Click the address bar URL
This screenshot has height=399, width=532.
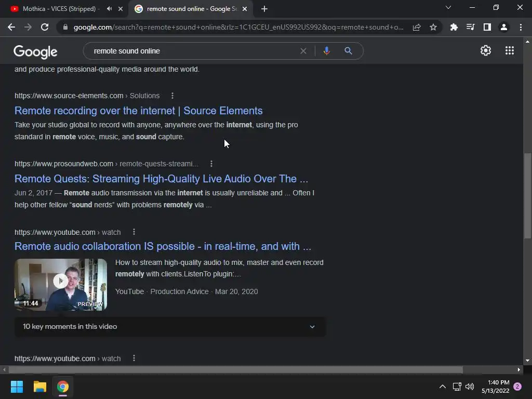point(238,27)
